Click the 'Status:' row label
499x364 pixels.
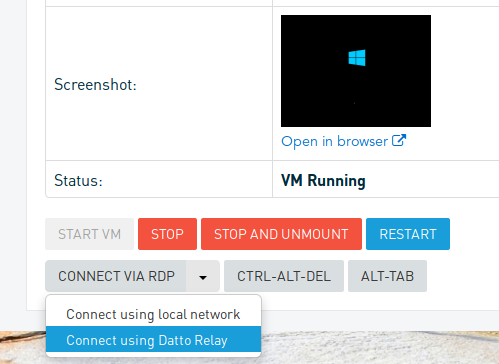click(78, 181)
